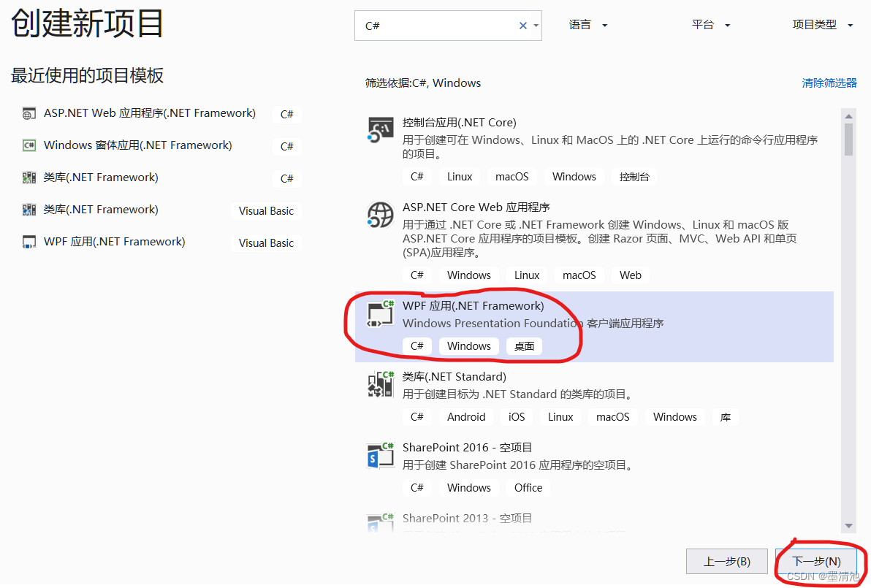This screenshot has width=871, height=588.
Task: Select 控制台应用(.NET Core) template title
Action: point(460,122)
